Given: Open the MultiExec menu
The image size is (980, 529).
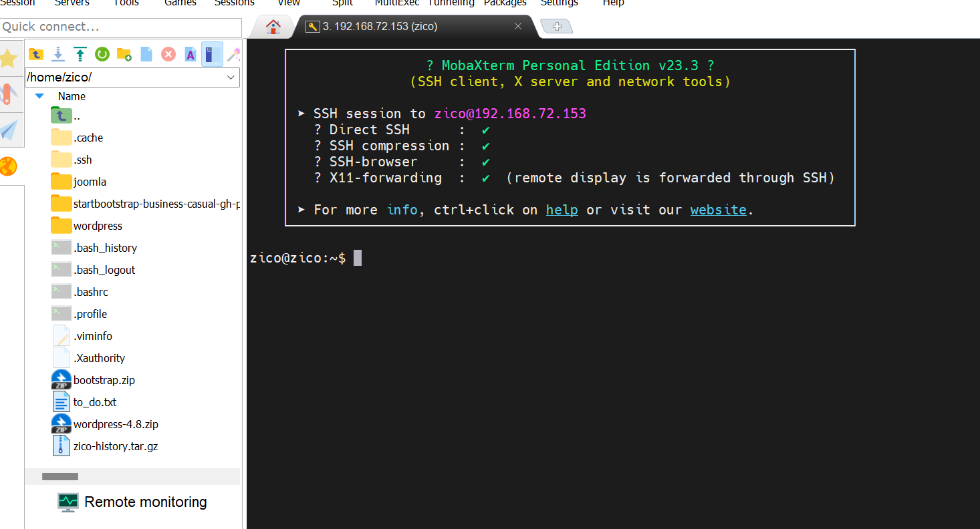Looking at the screenshot, I should pos(397,3).
